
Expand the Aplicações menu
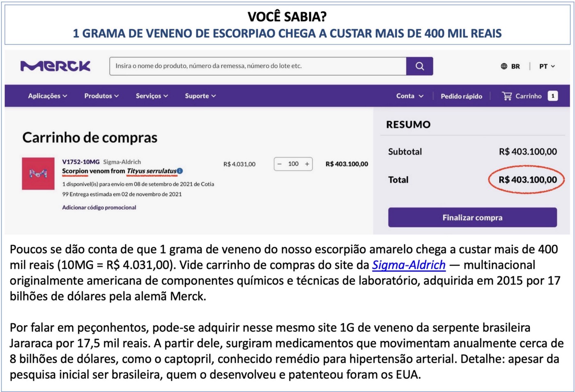(x=47, y=96)
